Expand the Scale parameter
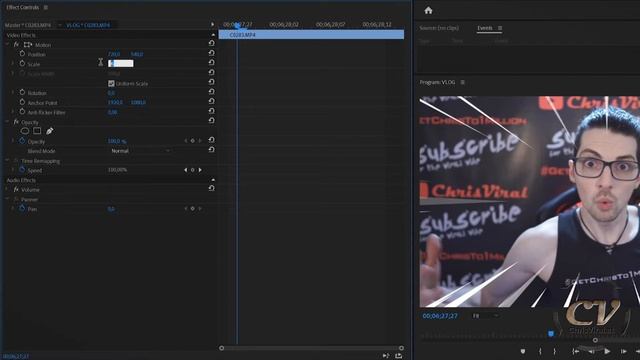Screen dimensions: 640x360 click(13, 64)
